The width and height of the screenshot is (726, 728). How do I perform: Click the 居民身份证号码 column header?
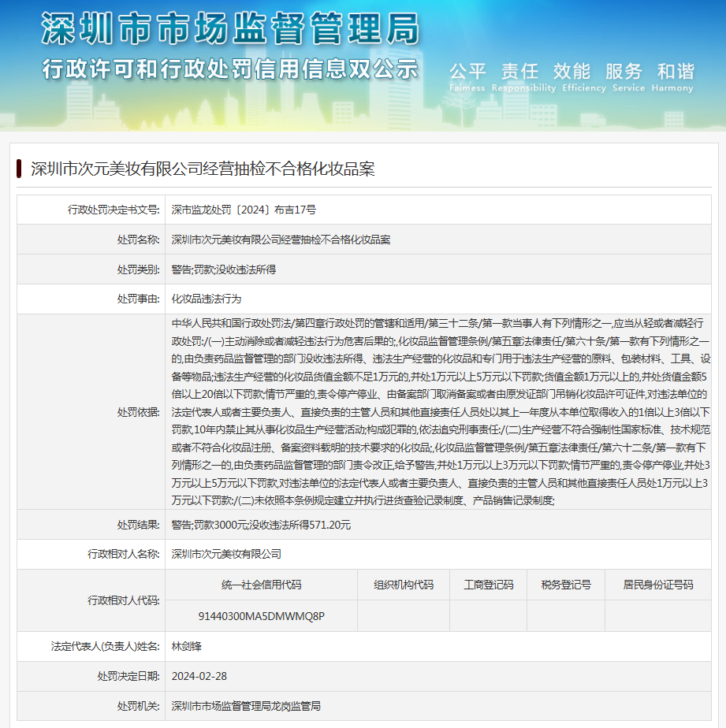[657, 585]
